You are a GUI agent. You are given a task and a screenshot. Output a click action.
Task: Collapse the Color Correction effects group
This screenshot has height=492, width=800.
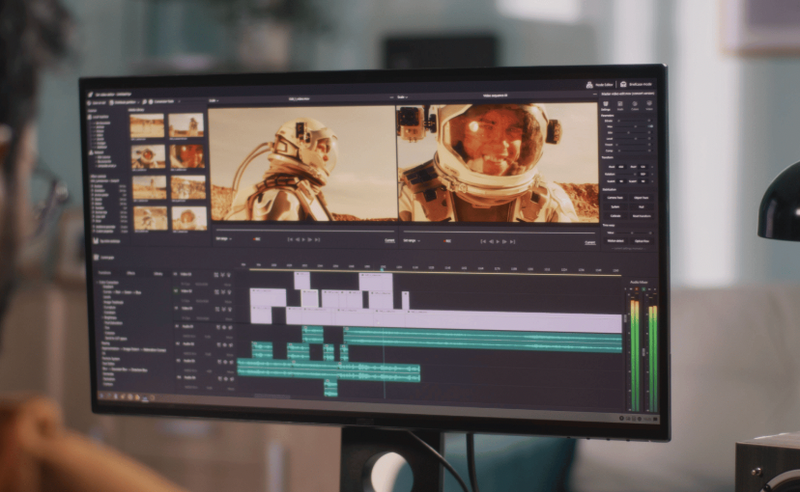(x=97, y=282)
